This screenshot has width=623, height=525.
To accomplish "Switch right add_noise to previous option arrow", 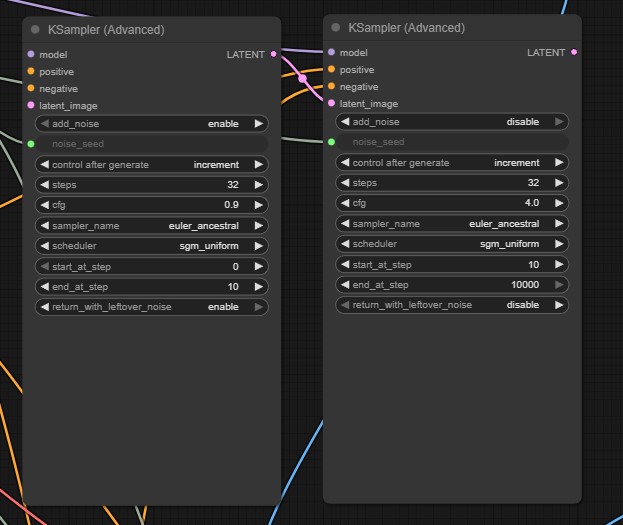I will coord(345,122).
